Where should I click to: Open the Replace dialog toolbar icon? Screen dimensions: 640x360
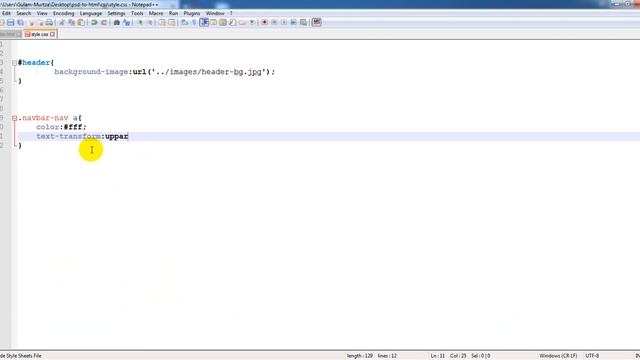click(127, 22)
